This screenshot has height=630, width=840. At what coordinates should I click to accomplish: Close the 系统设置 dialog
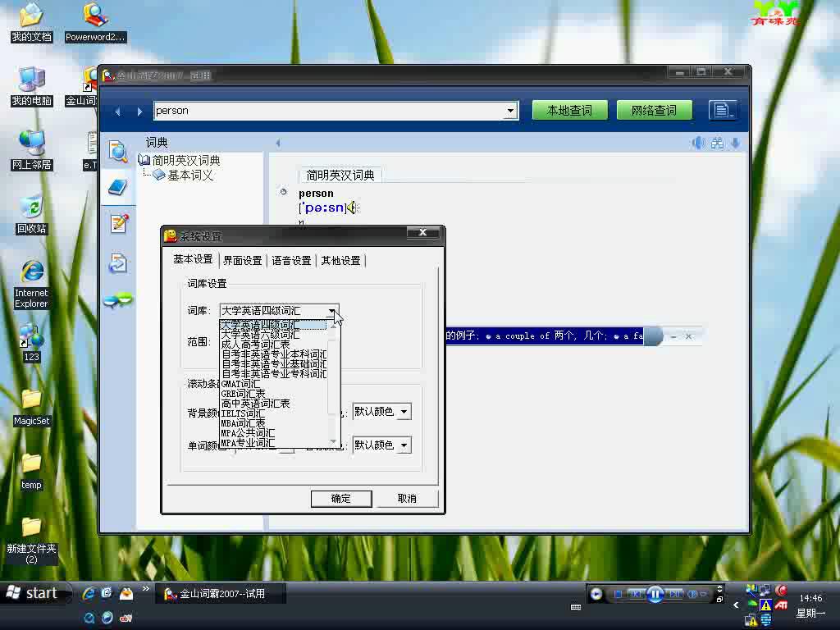(x=422, y=232)
